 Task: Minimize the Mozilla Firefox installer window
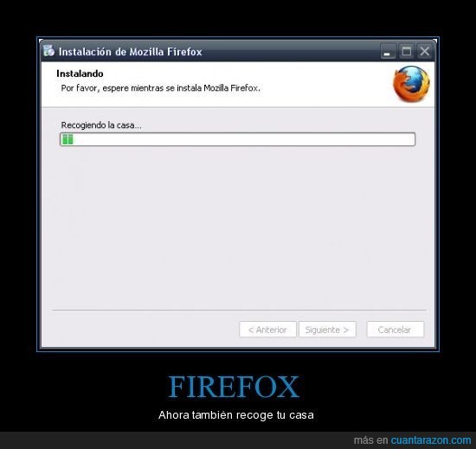coord(388,51)
